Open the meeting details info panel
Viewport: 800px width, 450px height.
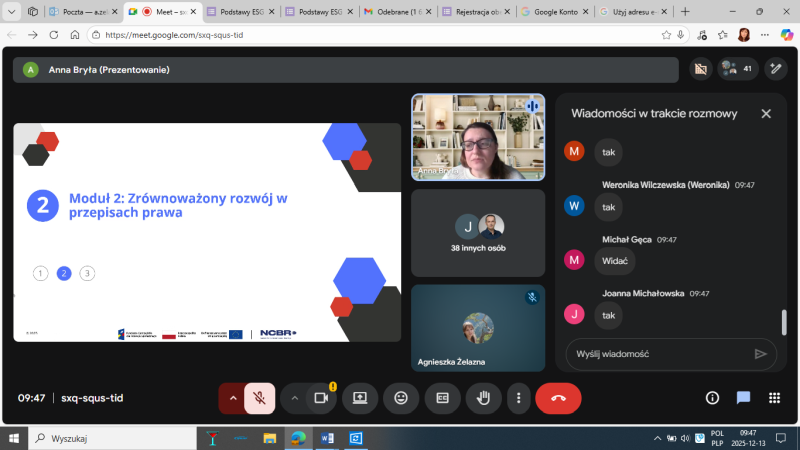coord(712,398)
